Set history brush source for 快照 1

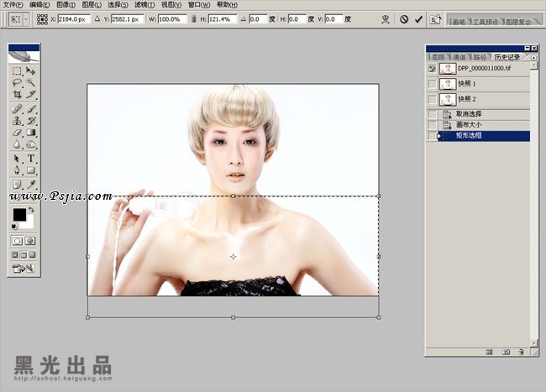(x=432, y=84)
